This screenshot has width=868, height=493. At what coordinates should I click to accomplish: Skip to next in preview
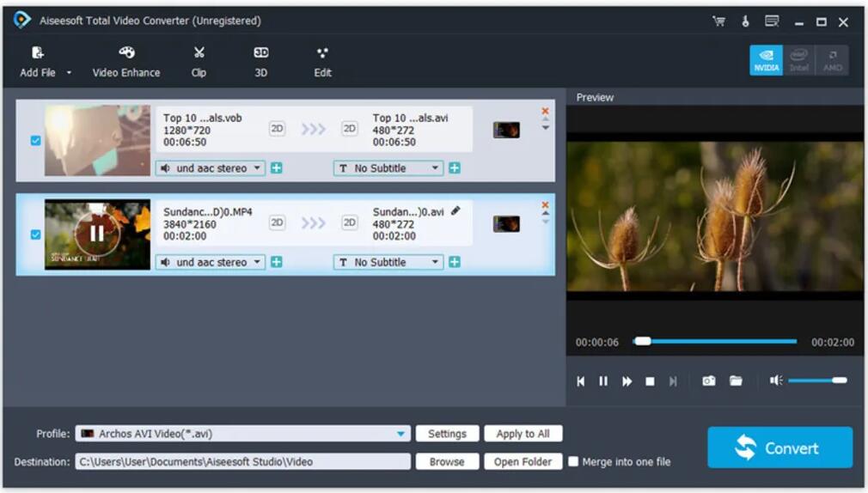673,381
